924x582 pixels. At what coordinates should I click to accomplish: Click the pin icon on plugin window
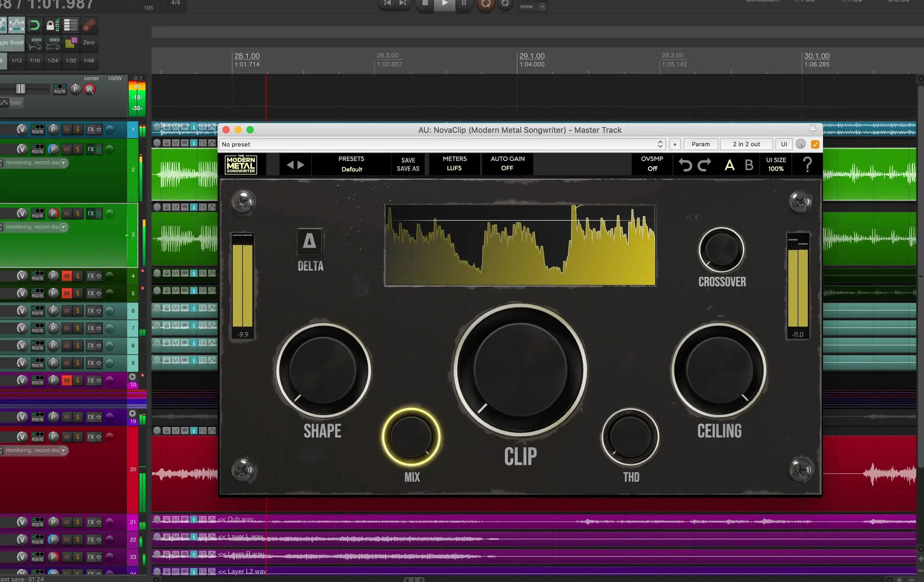[813, 129]
